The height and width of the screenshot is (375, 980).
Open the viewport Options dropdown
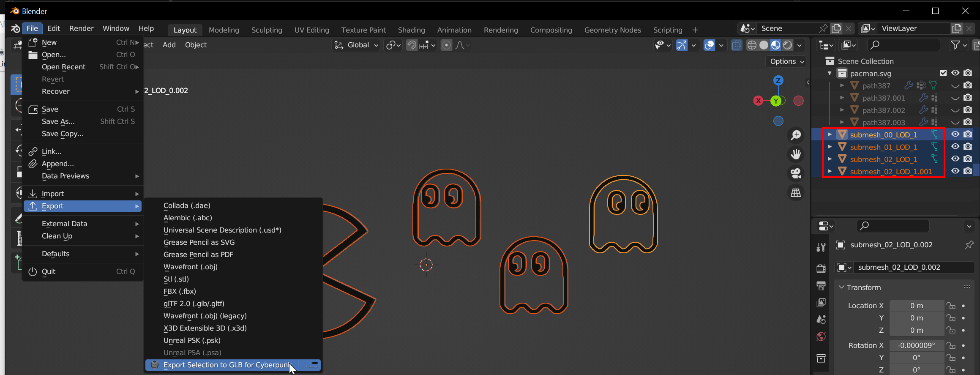point(786,61)
